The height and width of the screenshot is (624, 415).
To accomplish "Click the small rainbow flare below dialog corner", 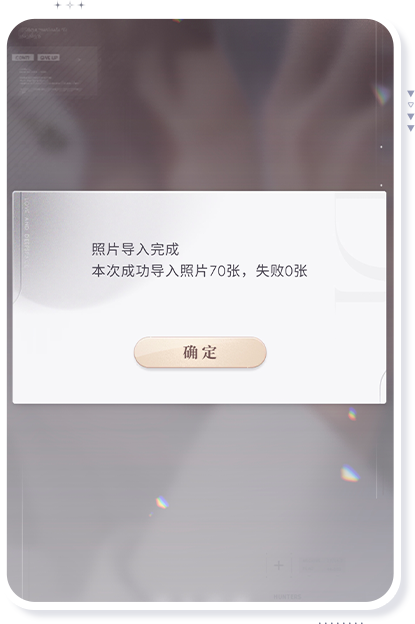I will coord(352,414).
